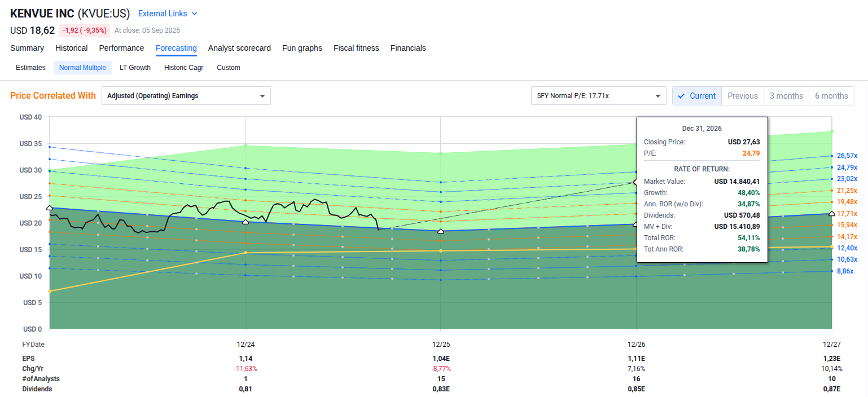
Task: Click the 12/25 fiscal year date label
Action: tap(441, 345)
